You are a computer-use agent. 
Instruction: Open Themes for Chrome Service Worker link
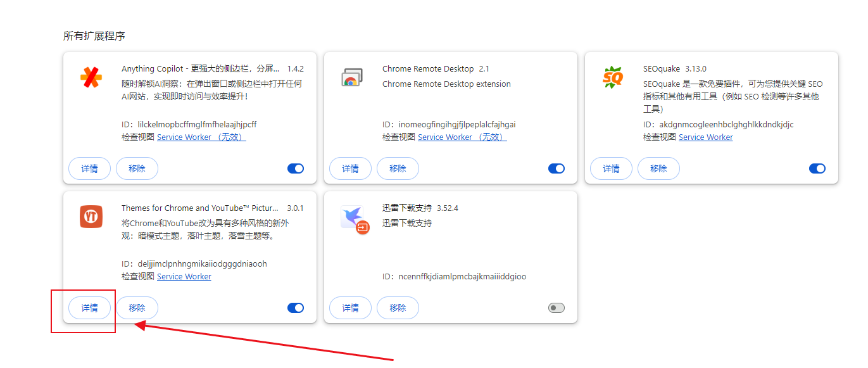click(x=184, y=277)
